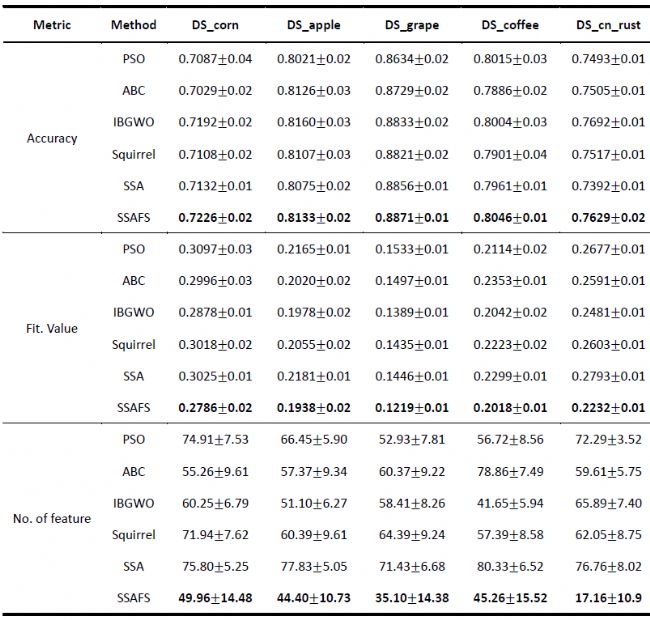Select the No. of feature label
The image size is (650, 620).
(52, 518)
